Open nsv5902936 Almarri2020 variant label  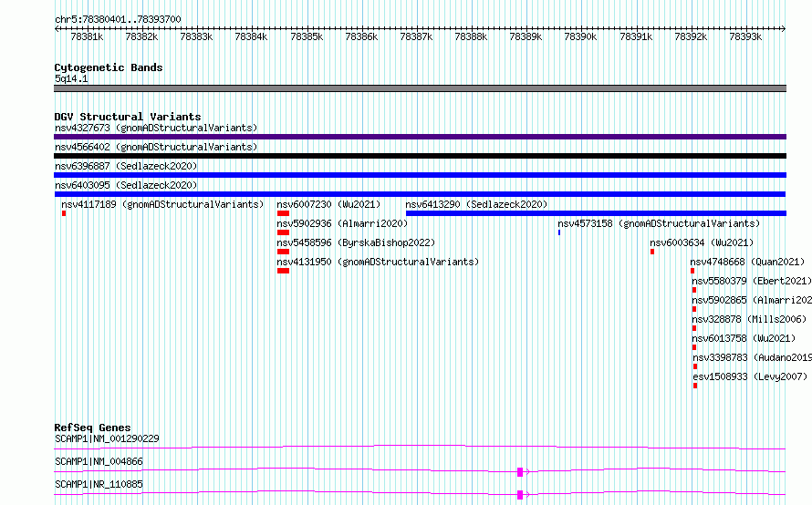[342, 223]
